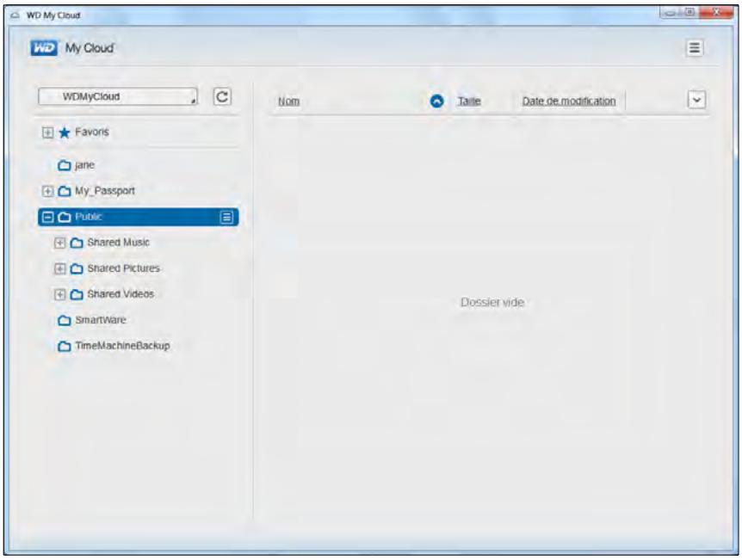This screenshot has height=560, width=742.
Task: Open the SmartWare folder
Action: 101,320
